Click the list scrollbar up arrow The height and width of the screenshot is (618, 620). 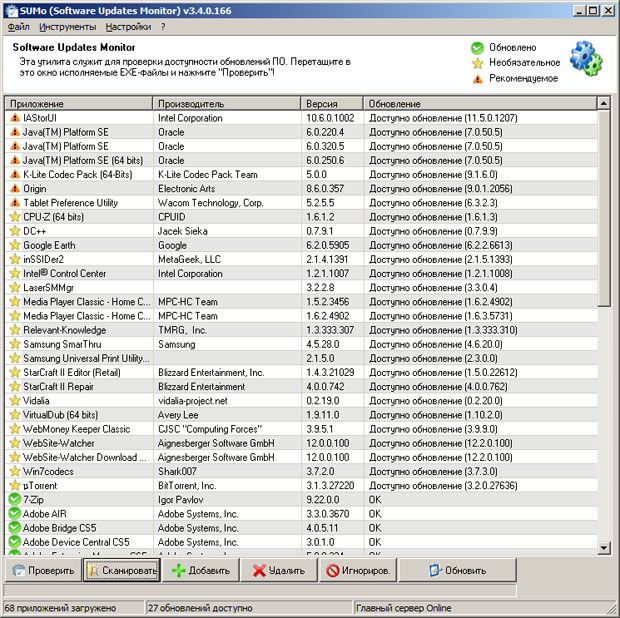[604, 104]
